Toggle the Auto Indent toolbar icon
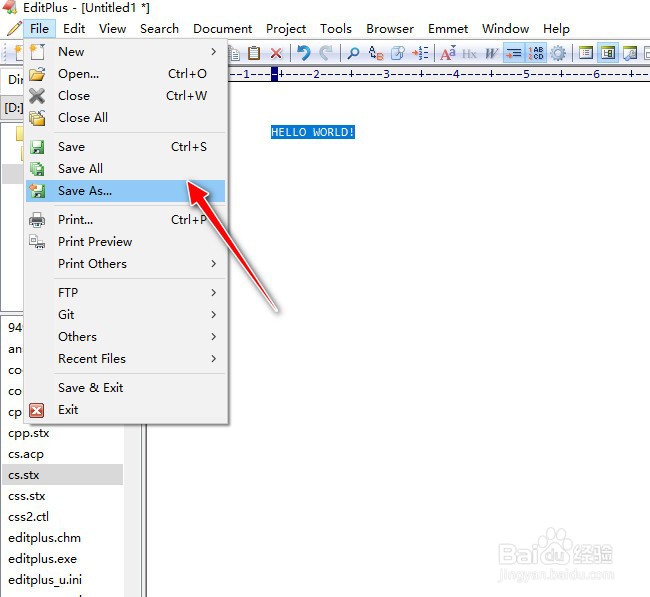 [514, 53]
